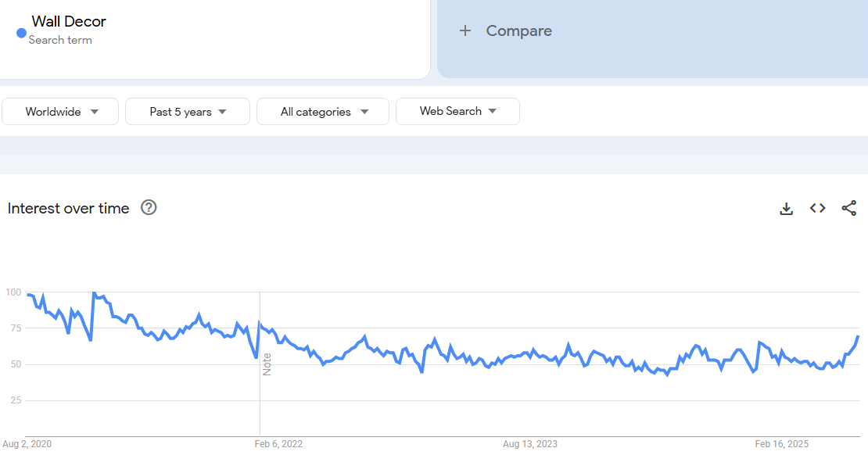868x466 pixels.
Task: Click the Aug 13, 2023 date label
Action: [530, 444]
